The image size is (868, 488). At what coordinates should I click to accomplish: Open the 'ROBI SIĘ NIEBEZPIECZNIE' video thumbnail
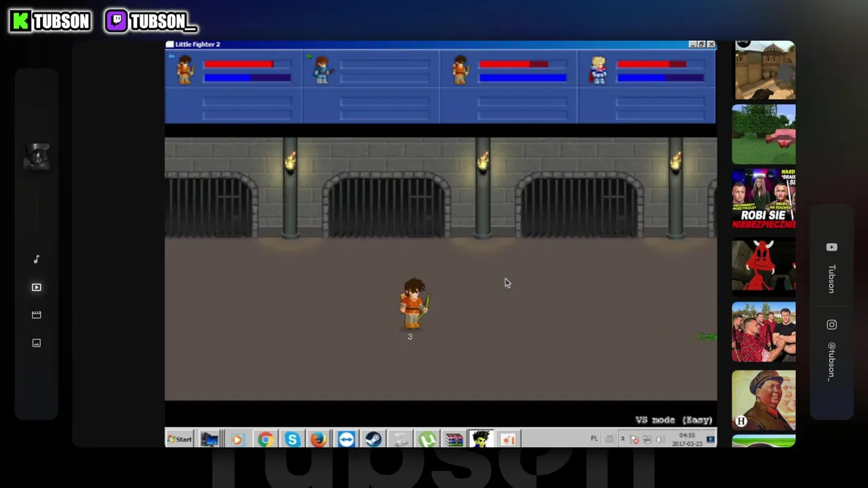764,199
